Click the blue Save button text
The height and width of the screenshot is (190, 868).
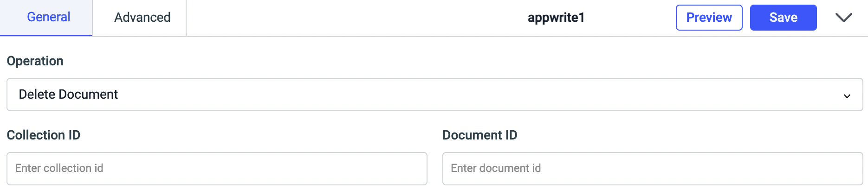coord(783,18)
